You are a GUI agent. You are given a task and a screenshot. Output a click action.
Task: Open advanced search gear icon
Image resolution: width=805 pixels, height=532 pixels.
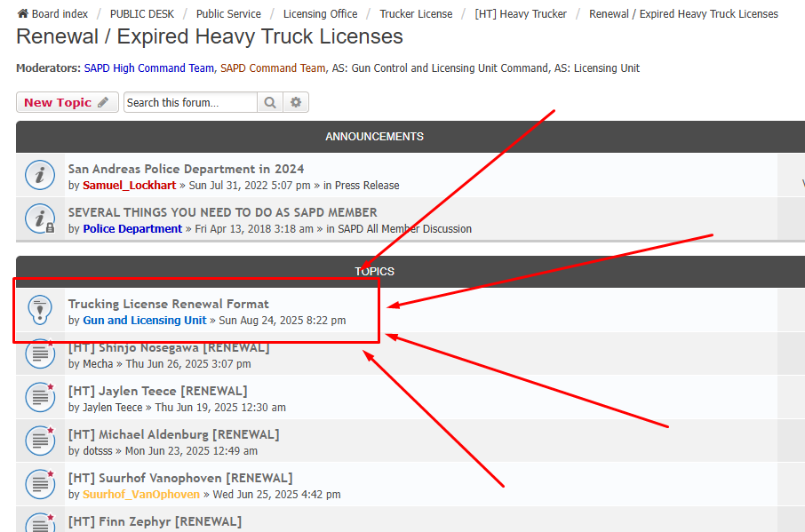pyautogui.click(x=296, y=102)
